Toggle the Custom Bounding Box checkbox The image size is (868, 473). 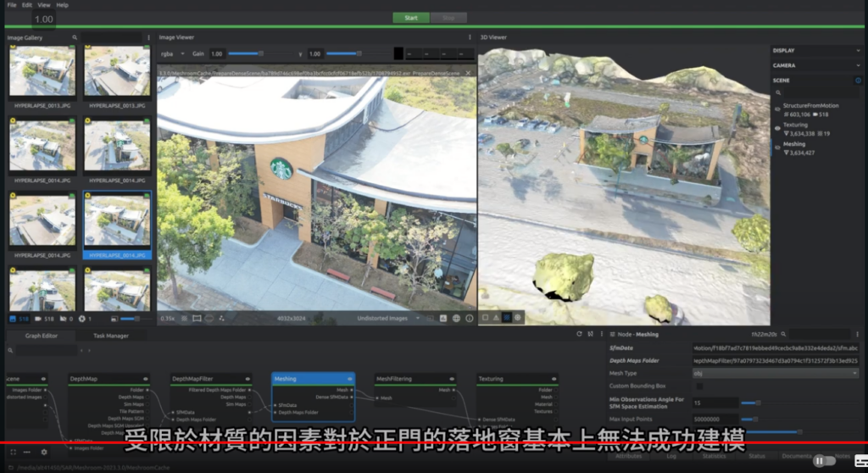click(x=699, y=386)
